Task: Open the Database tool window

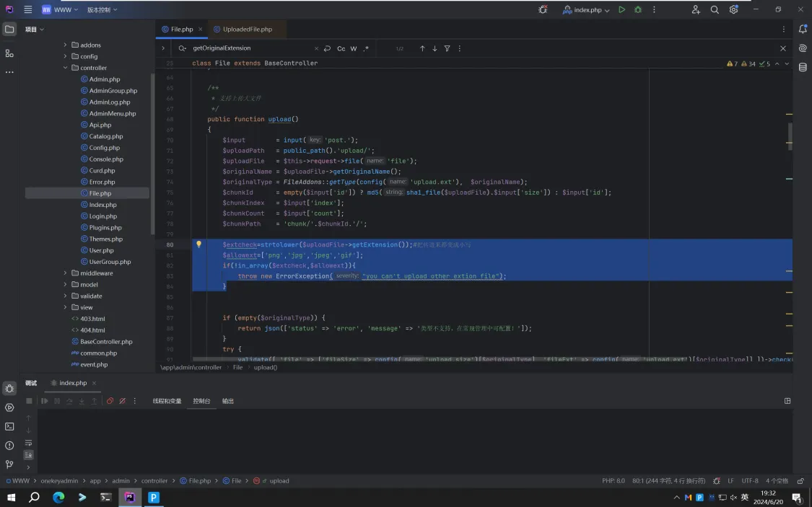Action: coord(803,67)
